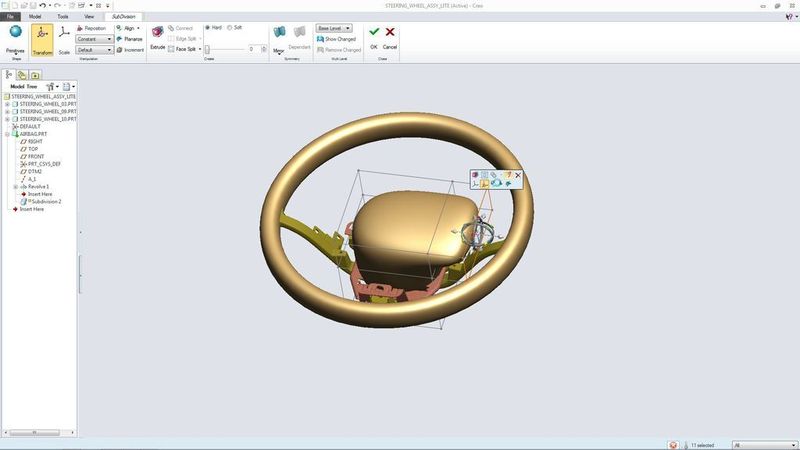Open the Default dropdown in Manipulation group
This screenshot has width=800, height=450.
94,50
